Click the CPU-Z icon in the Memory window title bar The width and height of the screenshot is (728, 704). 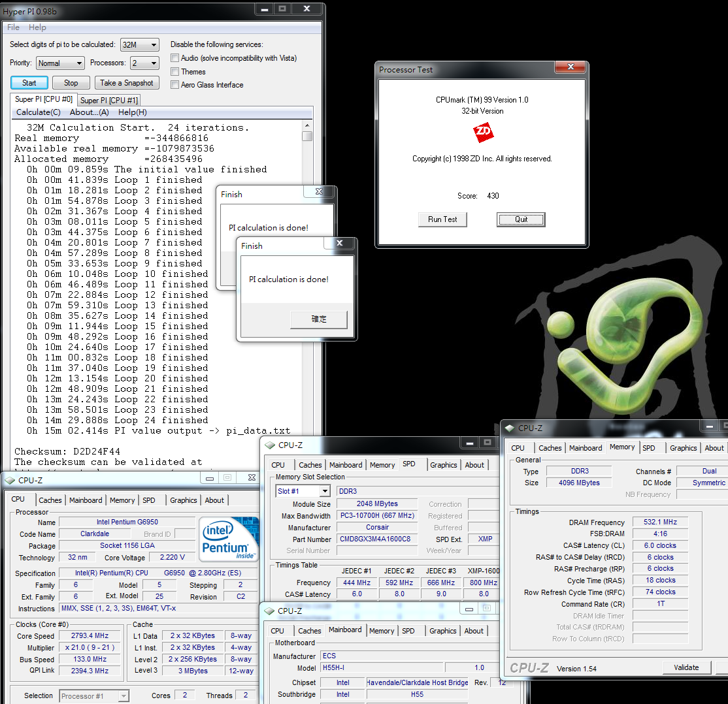[x=509, y=428]
